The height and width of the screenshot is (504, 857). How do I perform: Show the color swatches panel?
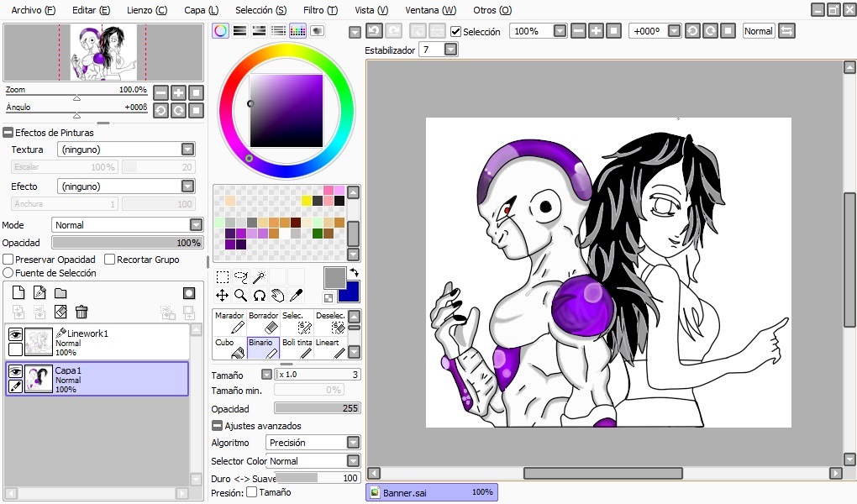298,30
